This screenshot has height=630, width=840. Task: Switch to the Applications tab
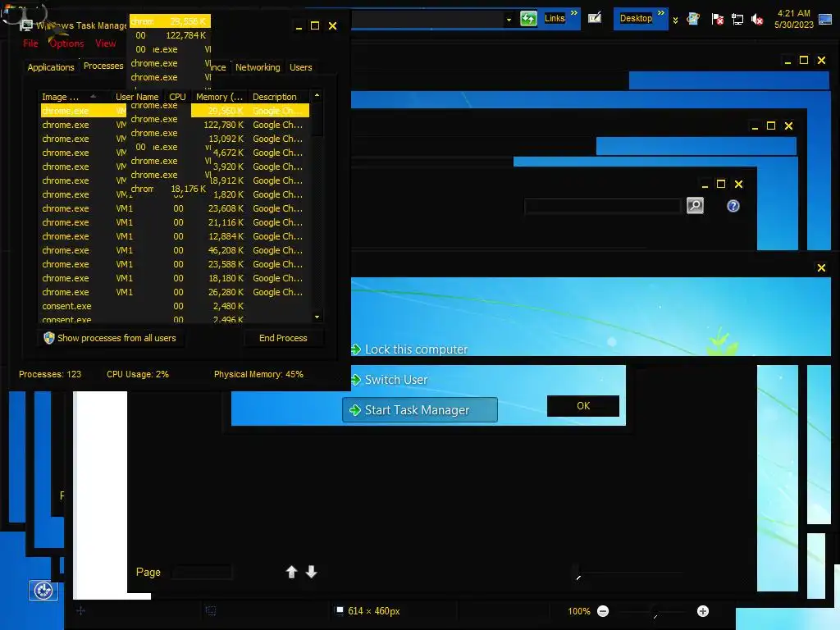(x=51, y=67)
